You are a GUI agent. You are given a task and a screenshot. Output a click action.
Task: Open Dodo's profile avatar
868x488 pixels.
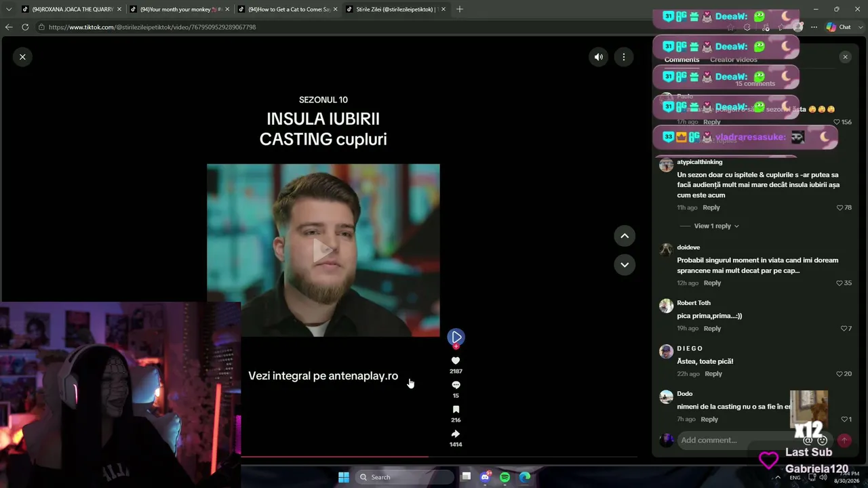(666, 396)
